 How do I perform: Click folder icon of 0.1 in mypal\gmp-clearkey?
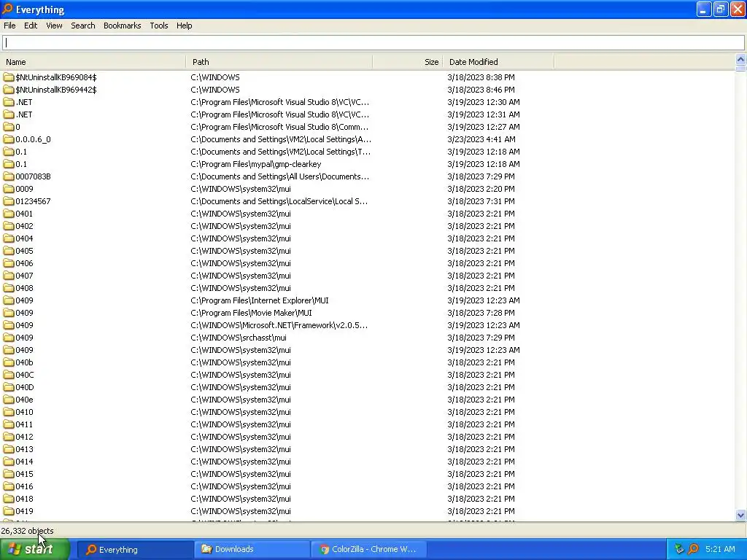pos(9,164)
